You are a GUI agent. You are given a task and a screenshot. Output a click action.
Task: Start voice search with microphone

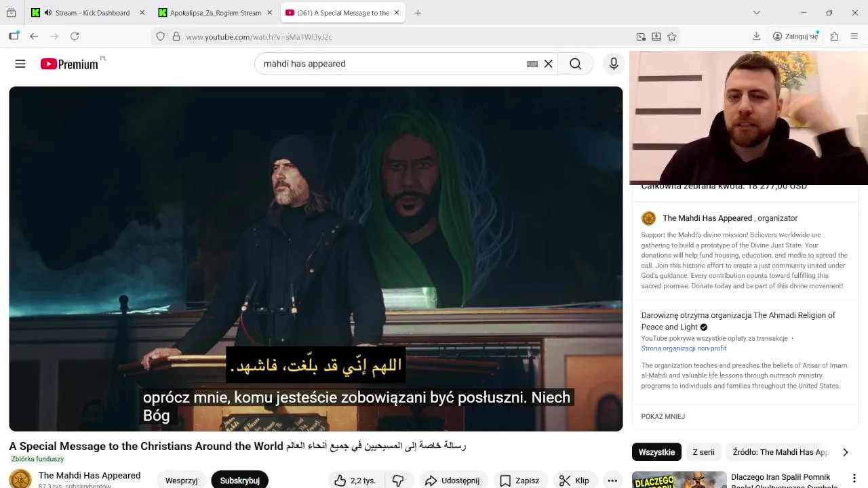(614, 64)
